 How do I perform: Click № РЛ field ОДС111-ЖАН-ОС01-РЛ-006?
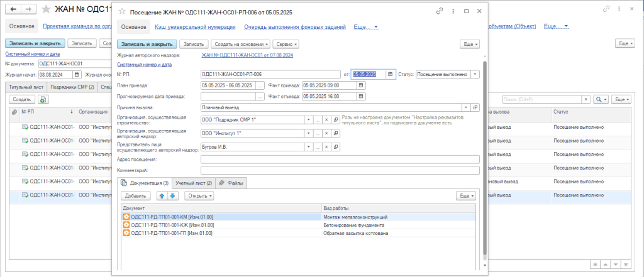(x=270, y=74)
